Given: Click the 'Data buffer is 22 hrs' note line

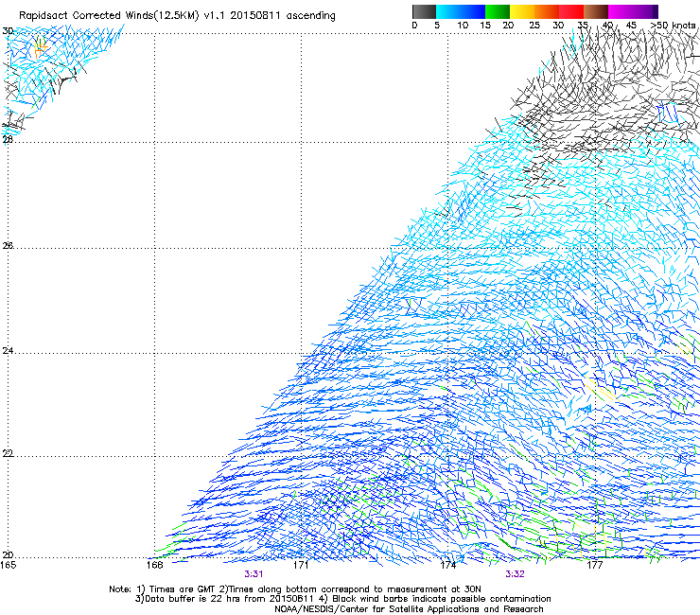Looking at the screenshot, I should 342,599.
